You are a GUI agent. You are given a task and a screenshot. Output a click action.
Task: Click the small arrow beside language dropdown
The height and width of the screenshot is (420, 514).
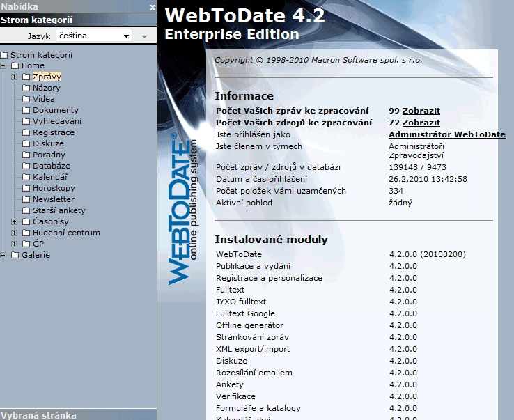coord(144,36)
